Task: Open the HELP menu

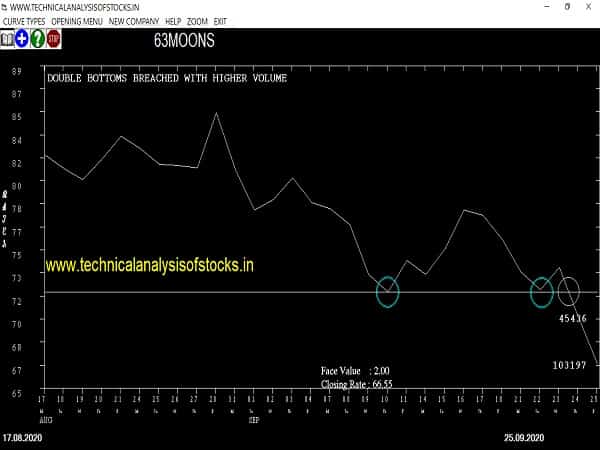Action: click(172, 21)
